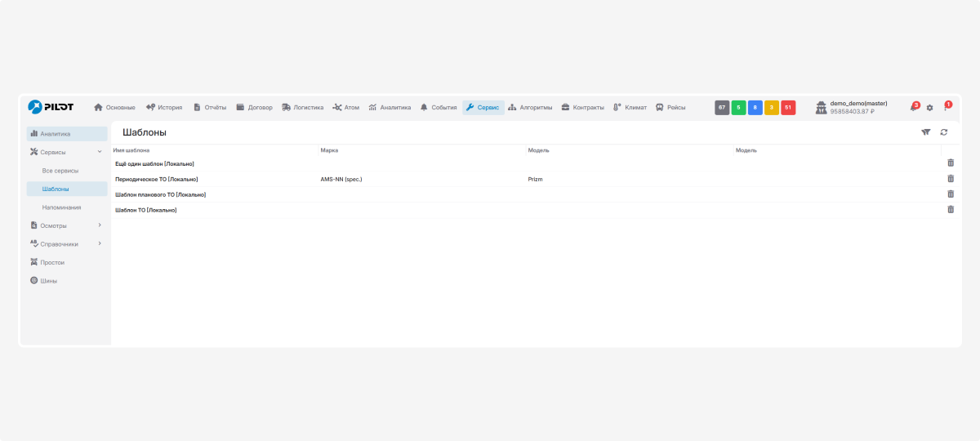
Task: Open Напоминания in the sidebar
Action: [61, 207]
